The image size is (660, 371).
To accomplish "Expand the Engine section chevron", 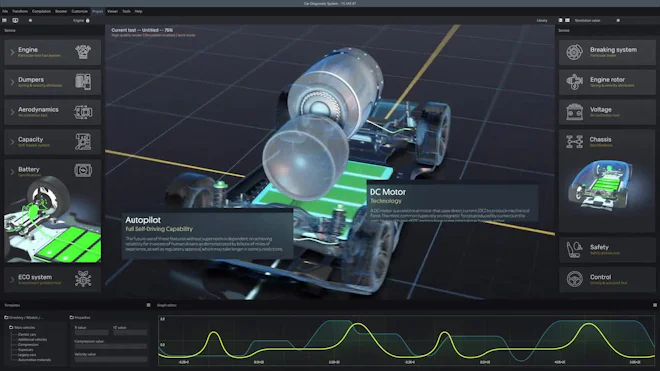I will point(12,52).
